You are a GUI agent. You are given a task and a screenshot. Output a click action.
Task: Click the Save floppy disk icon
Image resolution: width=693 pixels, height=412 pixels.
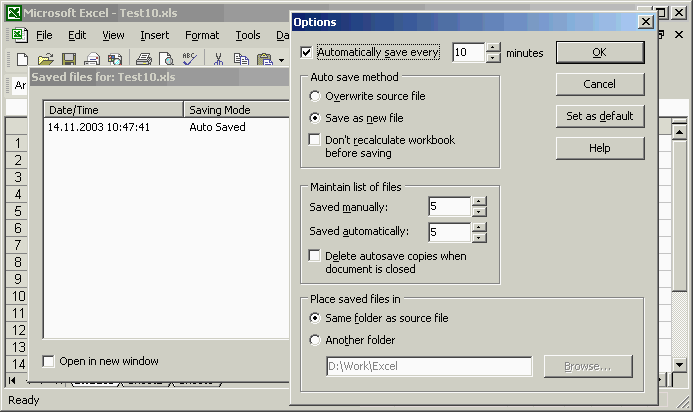click(69, 58)
